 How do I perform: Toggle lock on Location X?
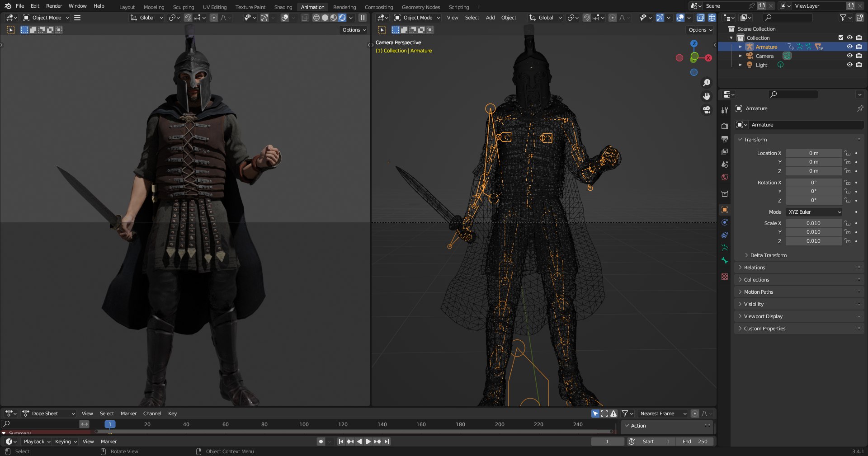[x=848, y=153]
